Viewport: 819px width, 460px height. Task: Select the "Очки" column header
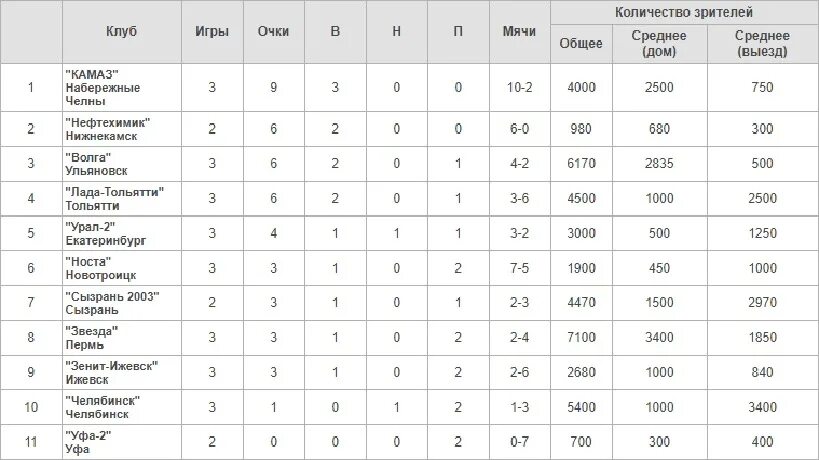point(273,31)
